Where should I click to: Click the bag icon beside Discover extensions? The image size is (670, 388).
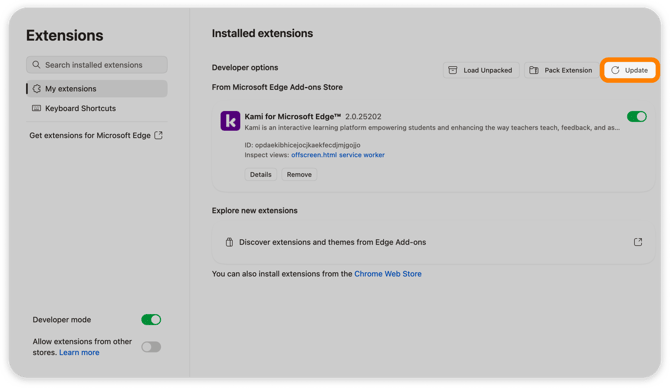pos(229,242)
